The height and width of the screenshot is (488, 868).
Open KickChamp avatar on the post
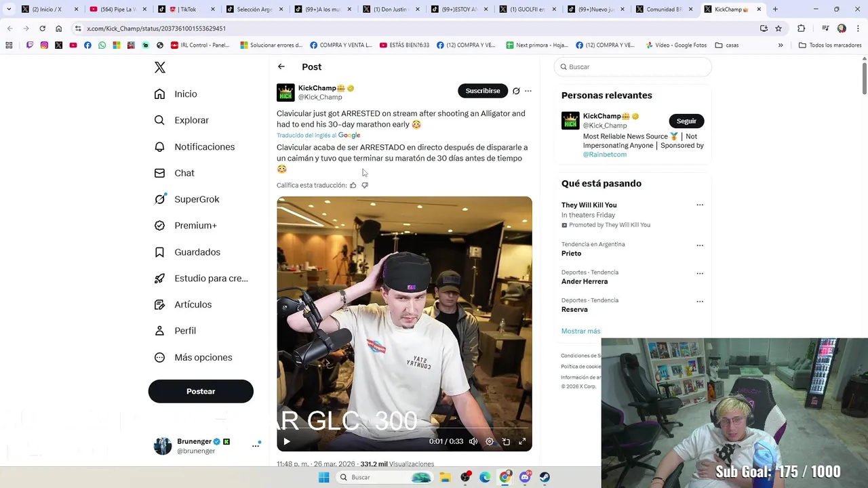(x=285, y=92)
